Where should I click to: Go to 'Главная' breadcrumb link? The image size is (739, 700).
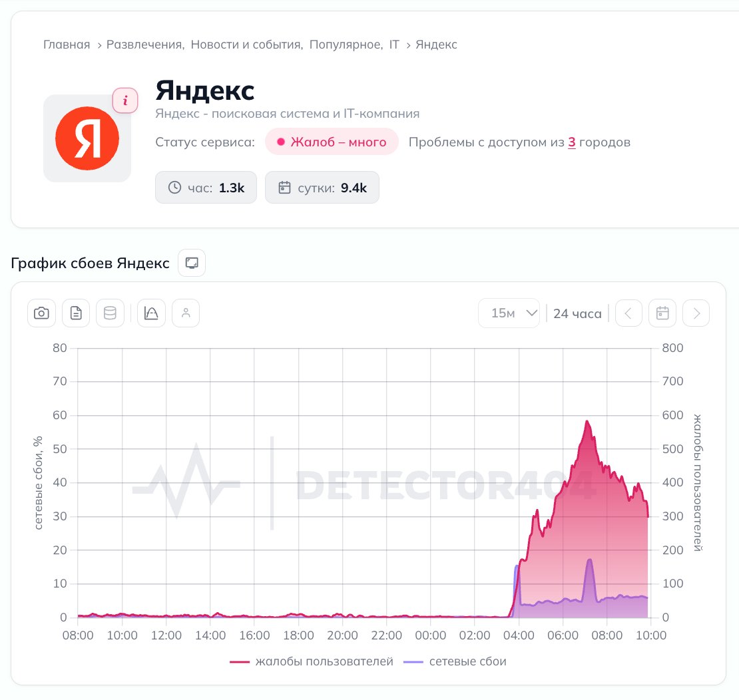pos(67,45)
